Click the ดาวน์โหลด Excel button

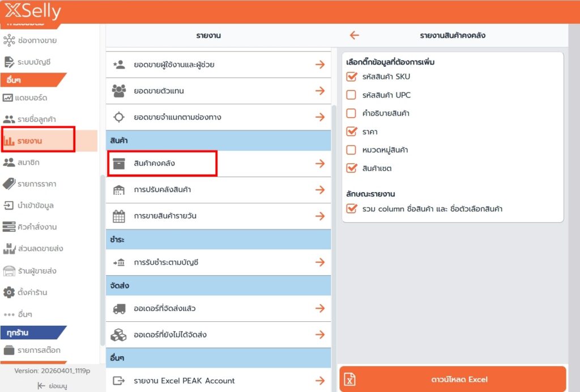point(453,380)
